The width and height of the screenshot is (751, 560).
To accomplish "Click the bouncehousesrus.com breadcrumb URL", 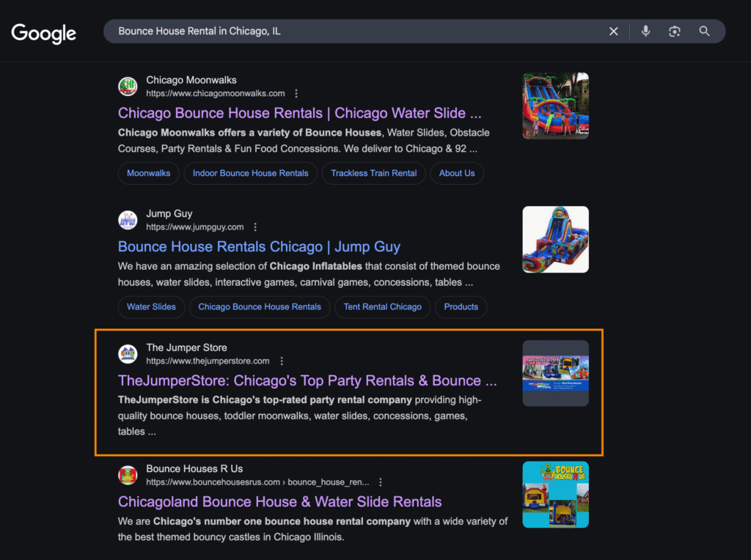I will pos(257,482).
